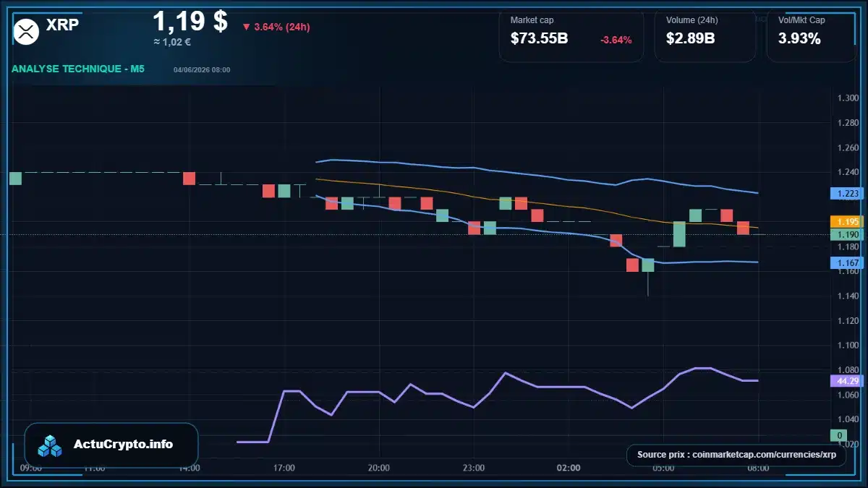The width and height of the screenshot is (868, 488).
Task: Click the tall green candle crossing the orange line
Action: (679, 234)
